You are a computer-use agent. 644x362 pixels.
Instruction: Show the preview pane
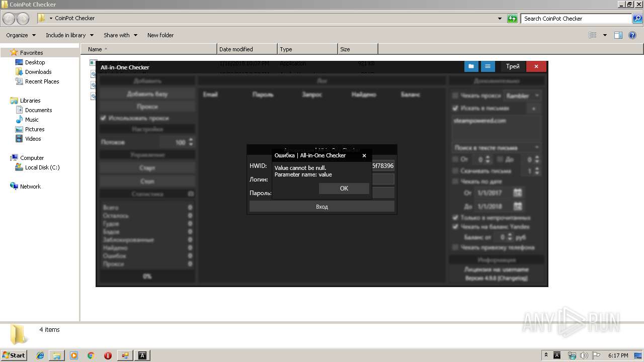point(618,35)
